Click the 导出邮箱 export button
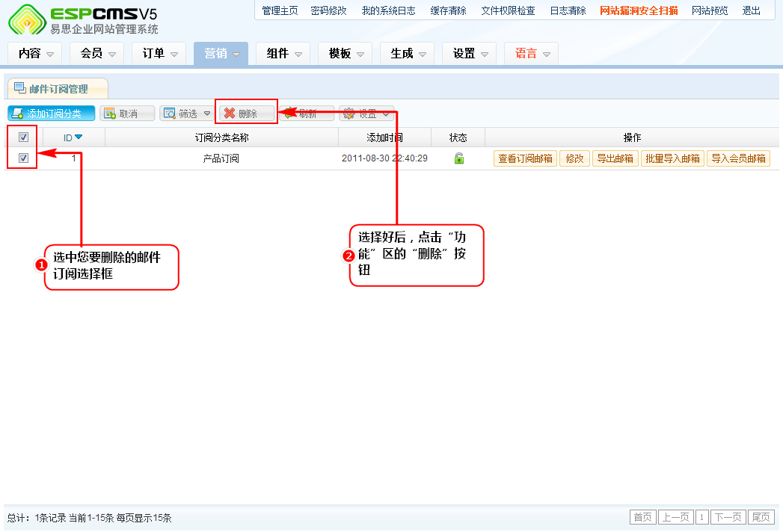This screenshot has width=783, height=532. coord(615,158)
